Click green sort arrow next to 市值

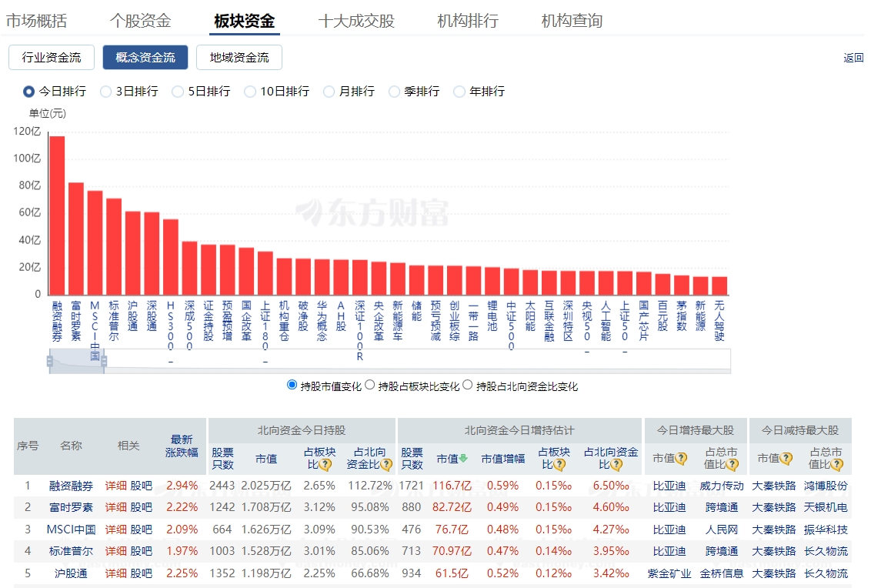coord(464,459)
